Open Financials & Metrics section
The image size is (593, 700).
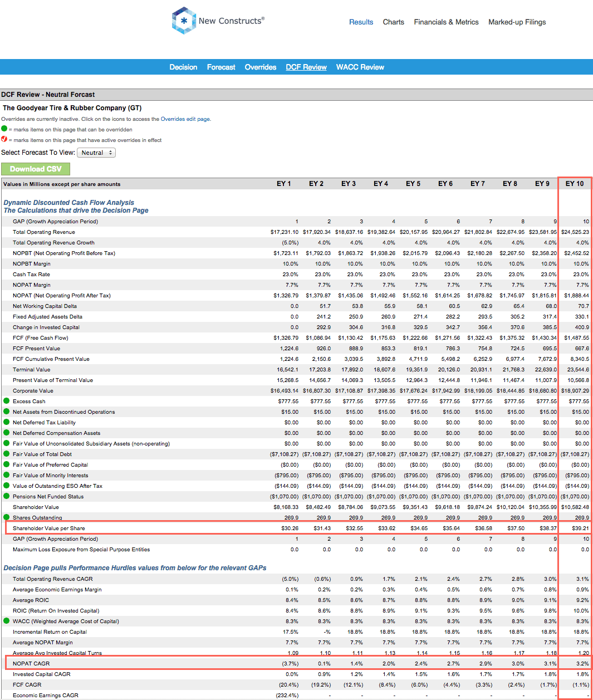pos(446,22)
